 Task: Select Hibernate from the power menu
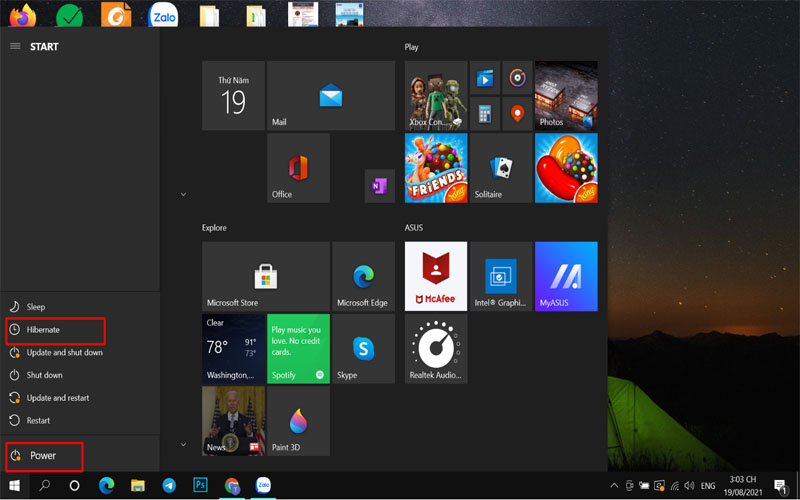pos(43,329)
